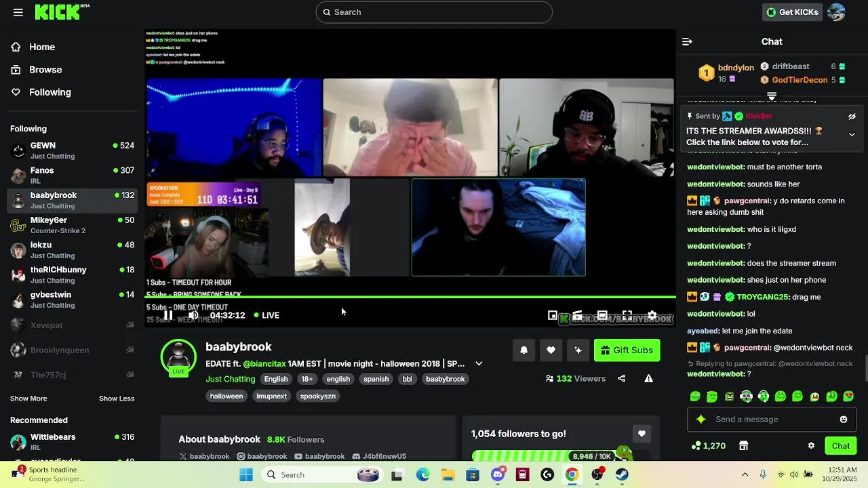
Task: Select the halloween tag
Action: 226,396
